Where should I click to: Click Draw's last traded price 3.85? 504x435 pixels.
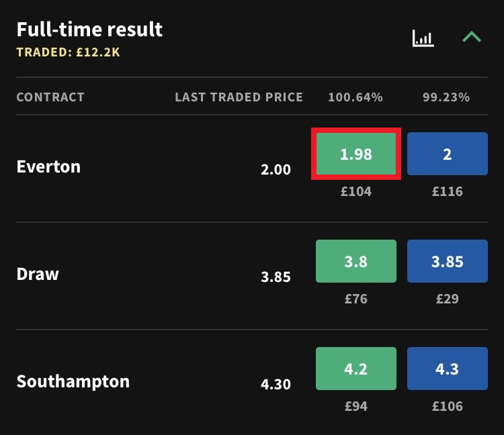[x=276, y=277]
